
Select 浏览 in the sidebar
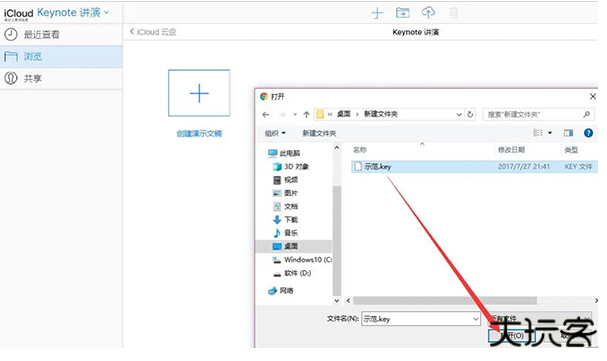[61, 56]
